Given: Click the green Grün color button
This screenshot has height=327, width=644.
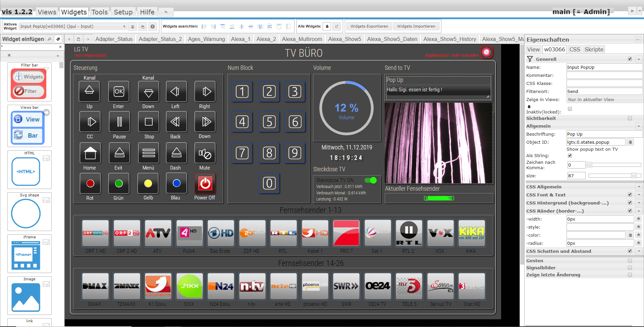Looking at the screenshot, I should pos(119,183).
